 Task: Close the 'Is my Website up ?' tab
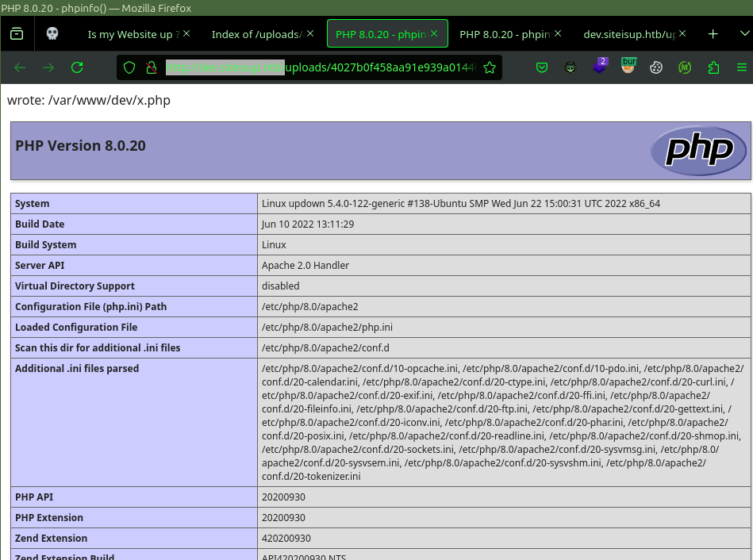point(186,33)
